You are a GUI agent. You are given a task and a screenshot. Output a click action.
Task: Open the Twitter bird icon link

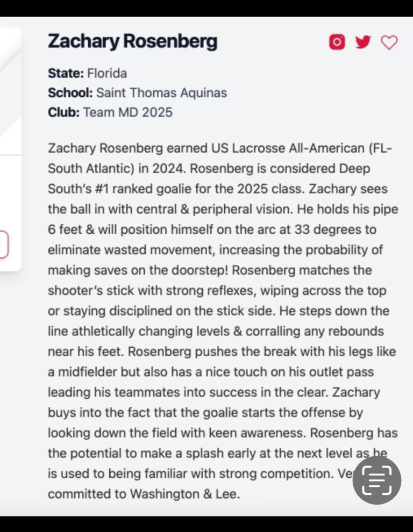coord(363,42)
